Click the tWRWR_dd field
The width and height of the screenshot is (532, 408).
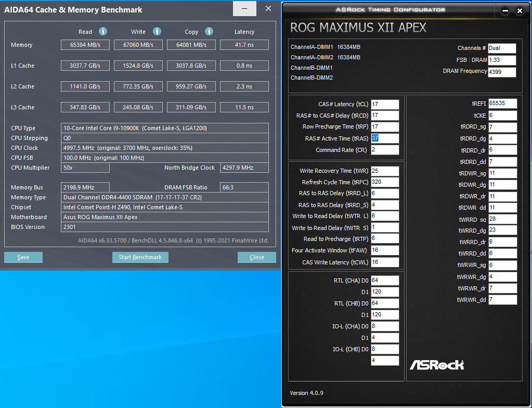pos(502,300)
